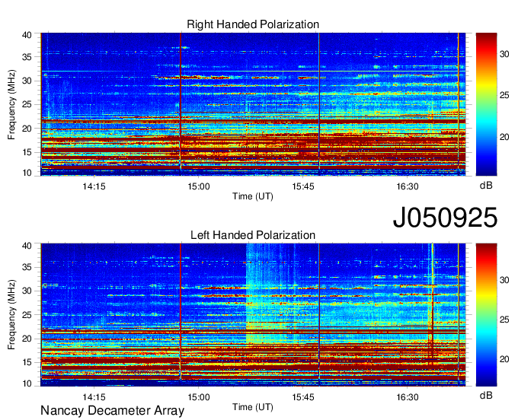The height and width of the screenshot is (420, 518).
Task: Select the large "J050925" identifier text
Action: [x=445, y=218]
